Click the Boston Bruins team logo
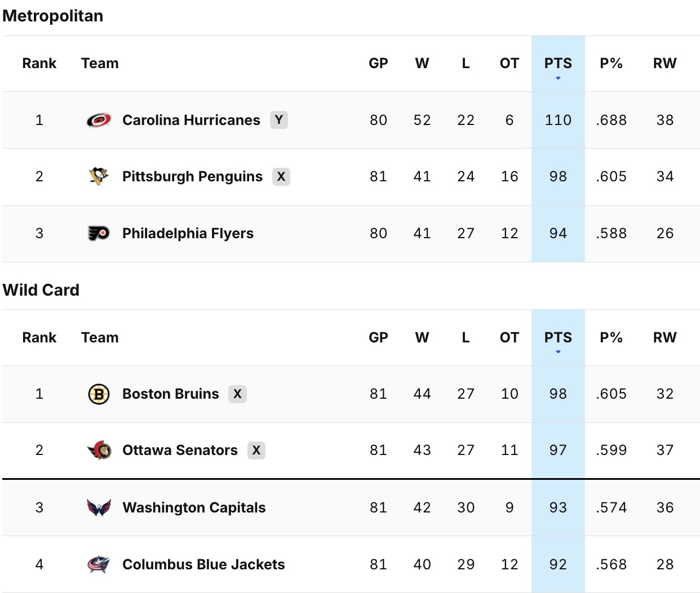Viewport: 700px width, 593px height. tap(99, 394)
